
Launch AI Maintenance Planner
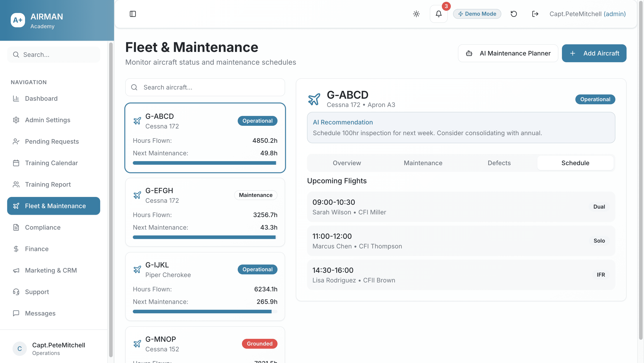pos(508,53)
